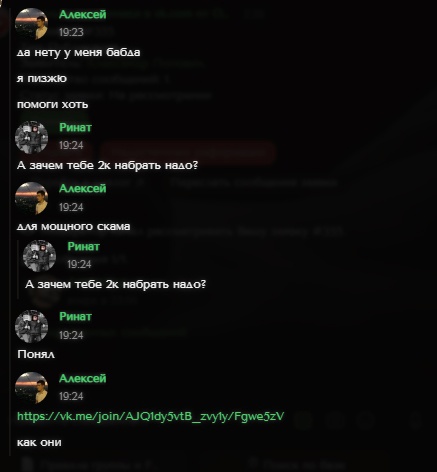This screenshot has width=437, height=472.
Task: Jump to the quoted 'А зачем тебе 2к набрать надо?' reply
Action: (115, 284)
